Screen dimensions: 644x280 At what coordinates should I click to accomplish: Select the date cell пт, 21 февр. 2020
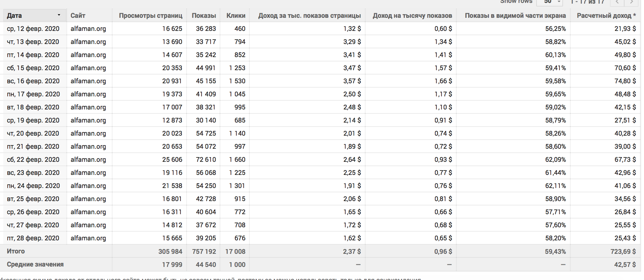(x=33, y=147)
